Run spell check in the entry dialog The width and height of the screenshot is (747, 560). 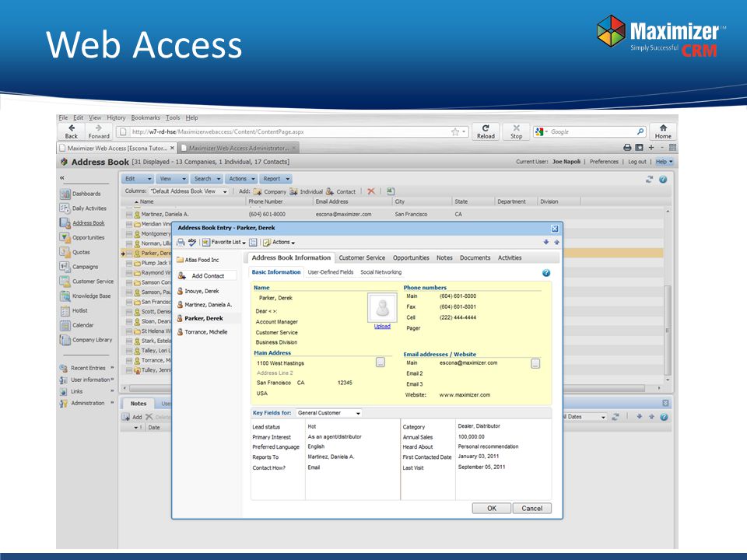click(192, 242)
